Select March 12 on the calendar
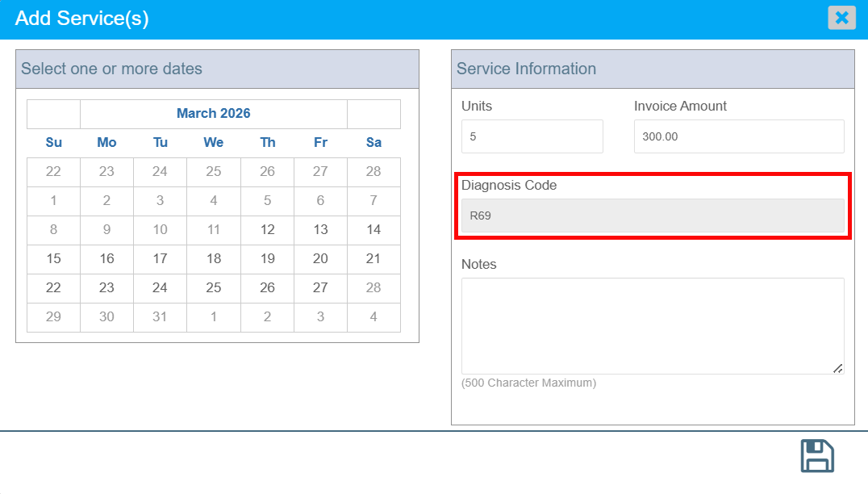This screenshot has height=494, width=868. [x=268, y=230]
